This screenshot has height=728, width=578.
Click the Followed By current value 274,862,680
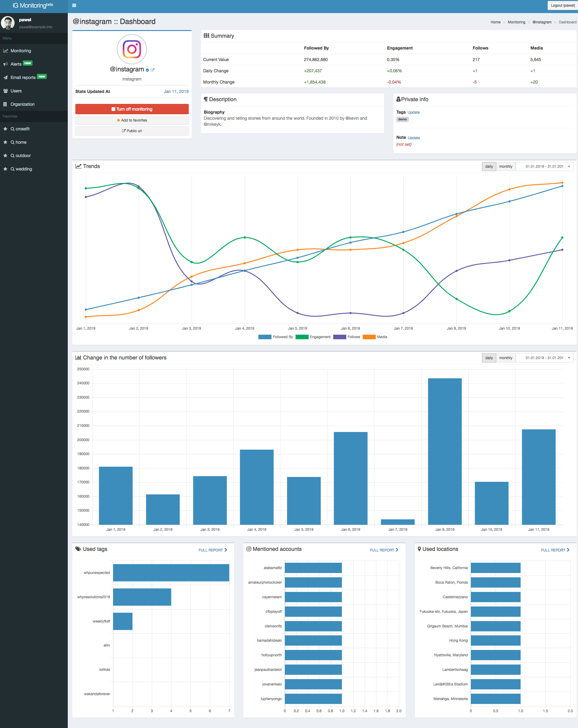pyautogui.click(x=315, y=60)
